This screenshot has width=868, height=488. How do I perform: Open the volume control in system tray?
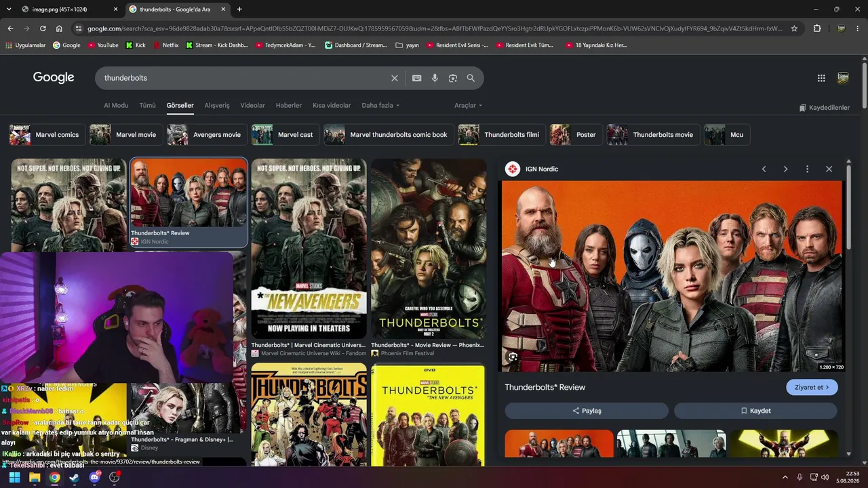825,477
